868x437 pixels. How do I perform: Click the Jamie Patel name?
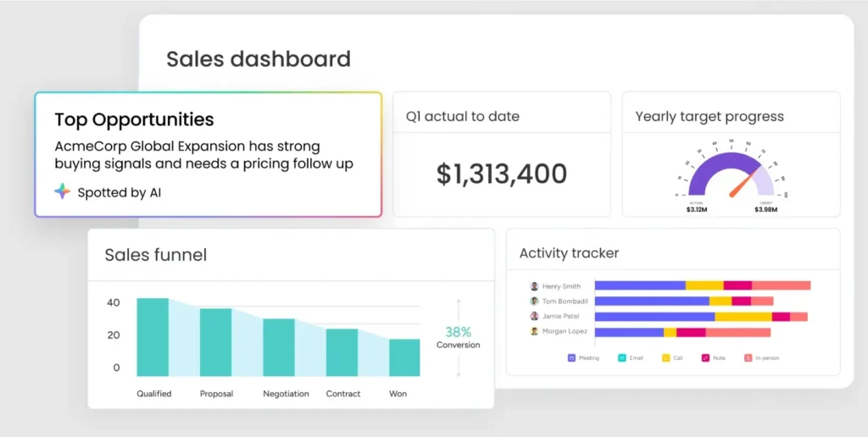tap(561, 317)
